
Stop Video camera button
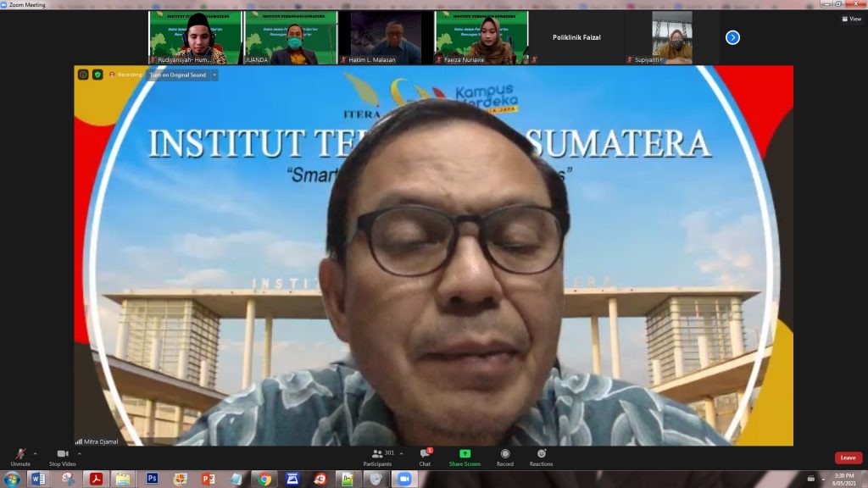coord(63,457)
